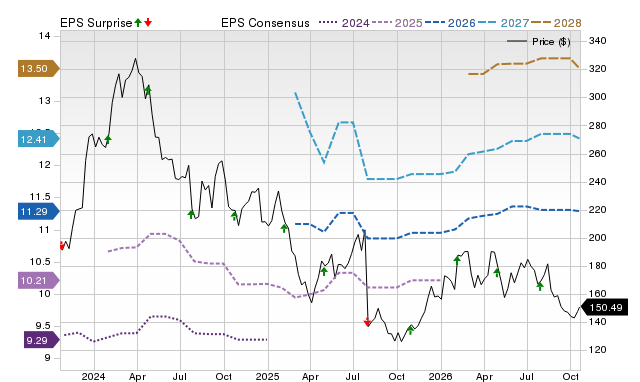640x382 pixels.
Task: Click the 220 label on the price axis
Action: pos(598,210)
